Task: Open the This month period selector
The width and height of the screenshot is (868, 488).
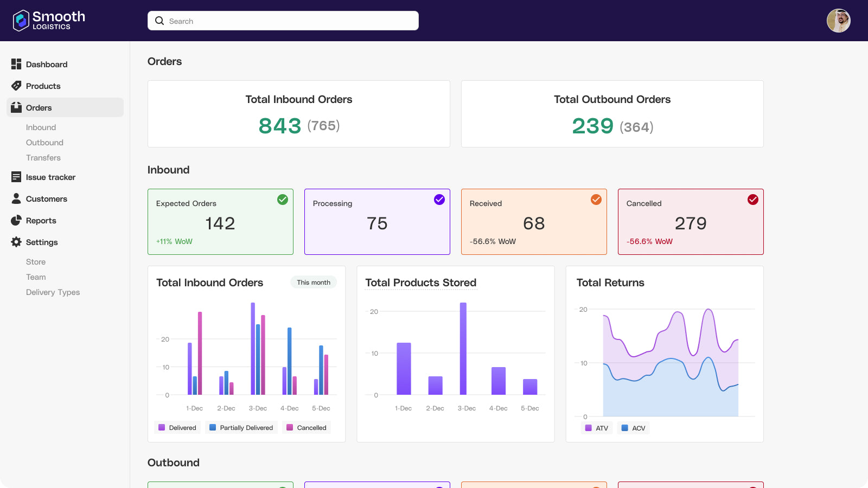Action: 314,282
